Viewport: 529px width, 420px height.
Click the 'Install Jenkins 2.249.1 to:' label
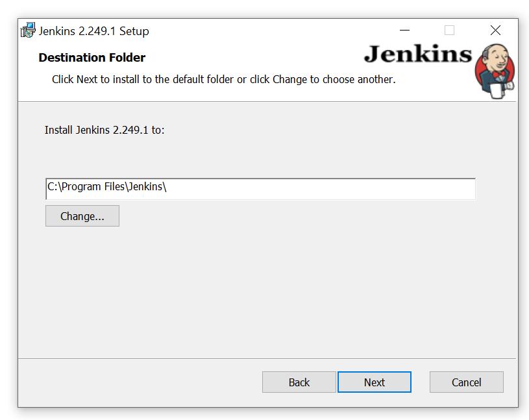(105, 130)
